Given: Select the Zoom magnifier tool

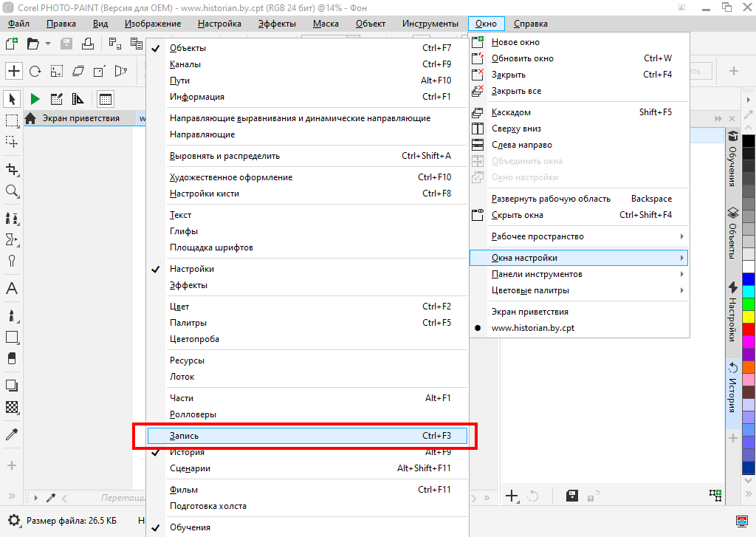Looking at the screenshot, I should [x=12, y=191].
